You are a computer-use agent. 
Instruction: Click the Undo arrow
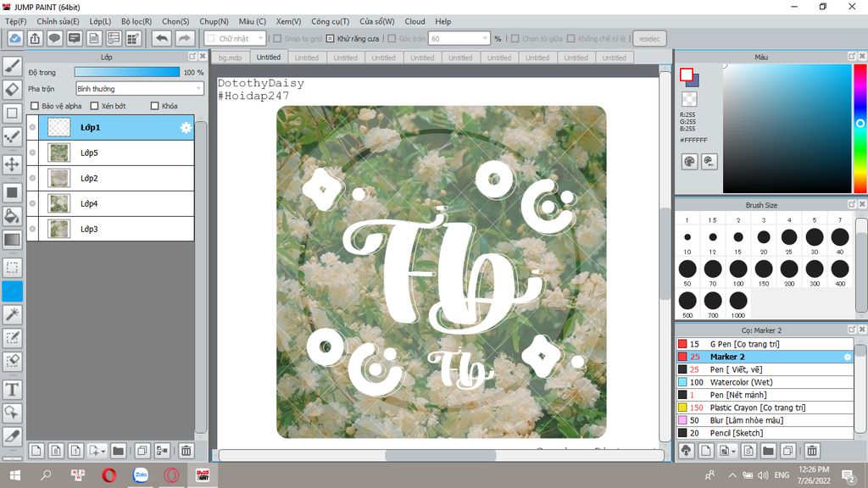point(162,39)
